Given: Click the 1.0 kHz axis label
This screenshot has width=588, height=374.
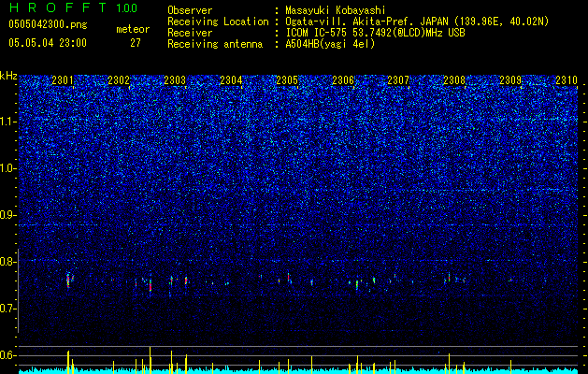Looking at the screenshot, I should (8, 168).
